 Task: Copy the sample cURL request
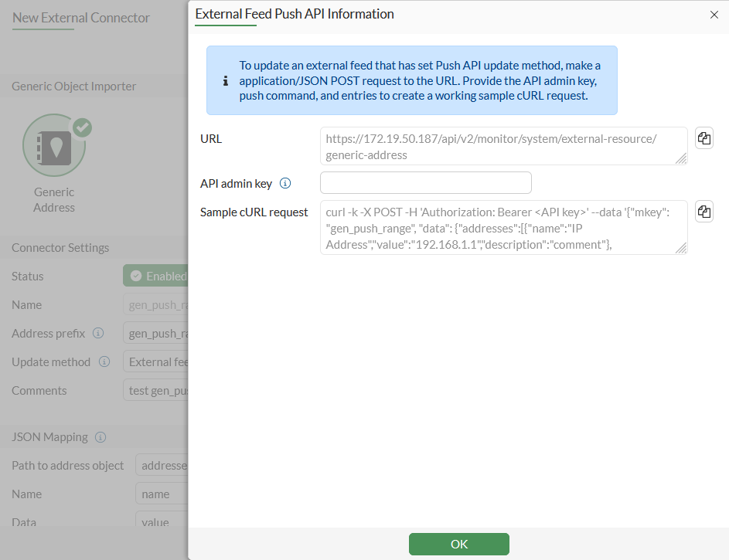(703, 212)
